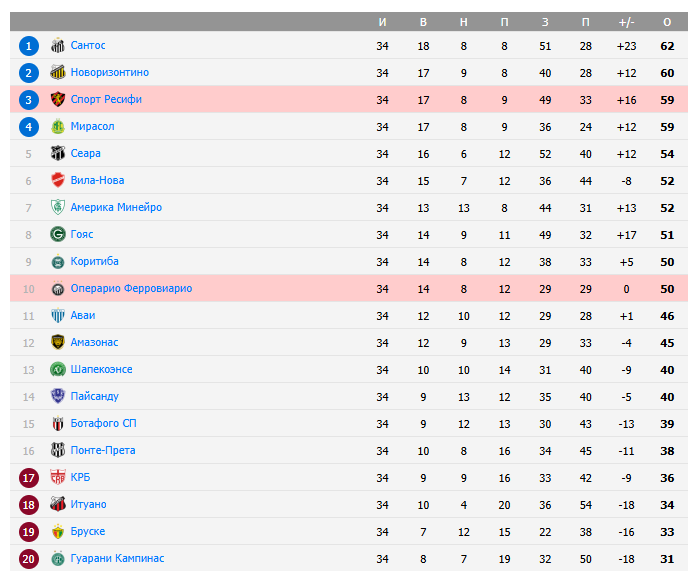695x580 pixels.
Task: Click the 'О' points column header
Action: pyautogui.click(x=667, y=22)
